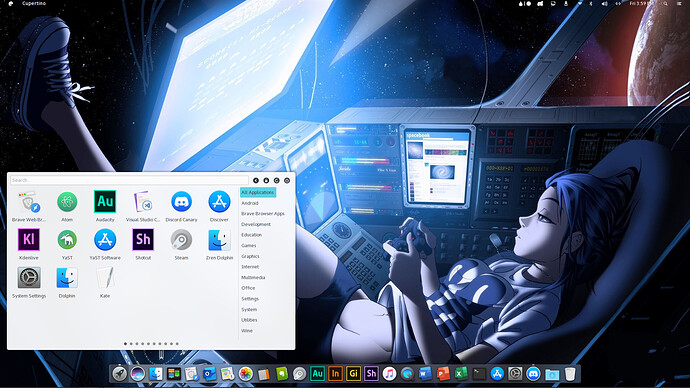Click the rocket Launchpad icon in the dock
Image resolution: width=690 pixels, height=388 pixels.
coord(119,374)
